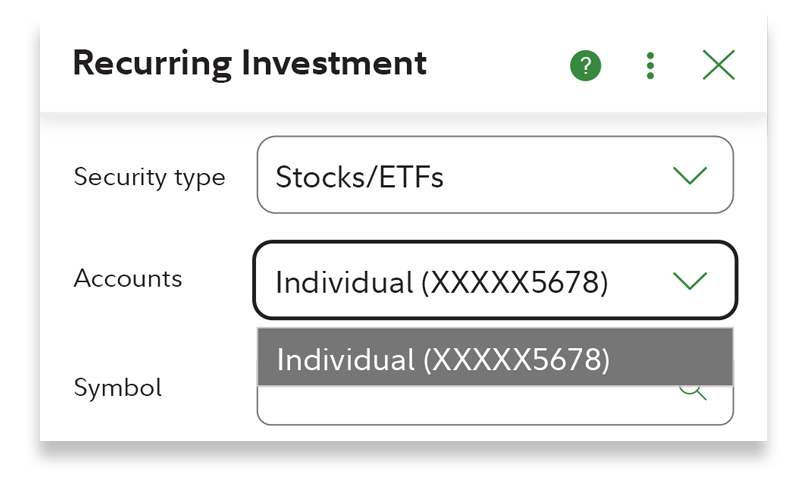The image size is (807, 482).
Task: Open the three-dot more options menu
Action: coord(651,66)
